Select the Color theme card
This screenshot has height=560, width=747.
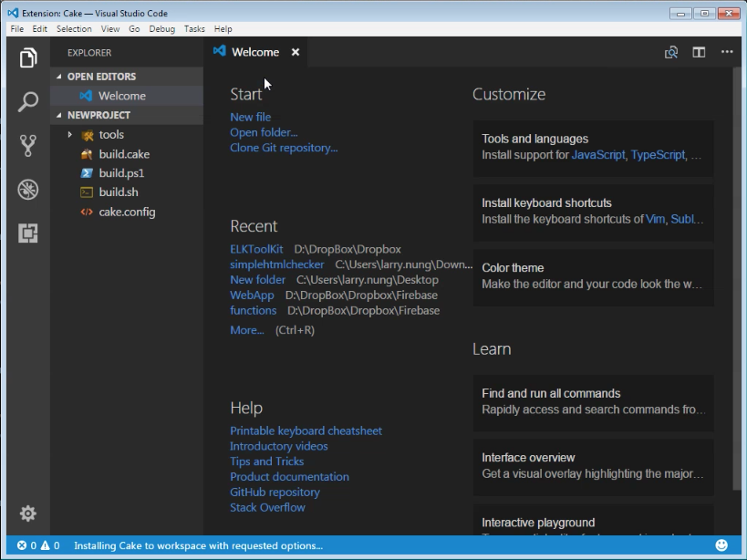(x=593, y=276)
